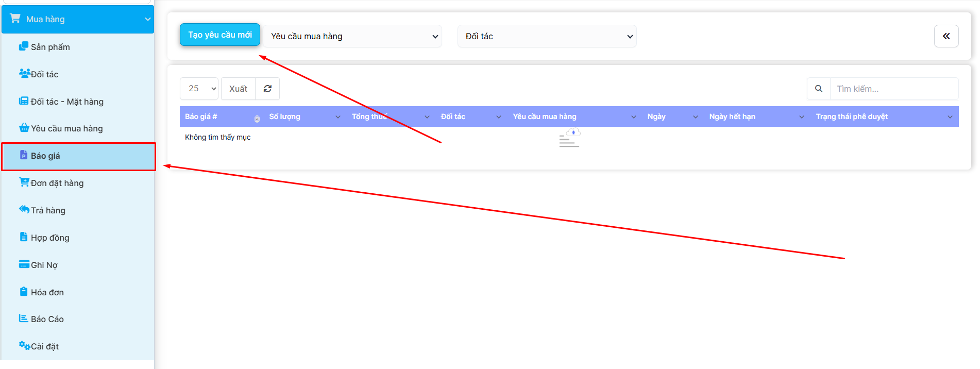Click the Ghi Nợ card icon

(x=24, y=264)
